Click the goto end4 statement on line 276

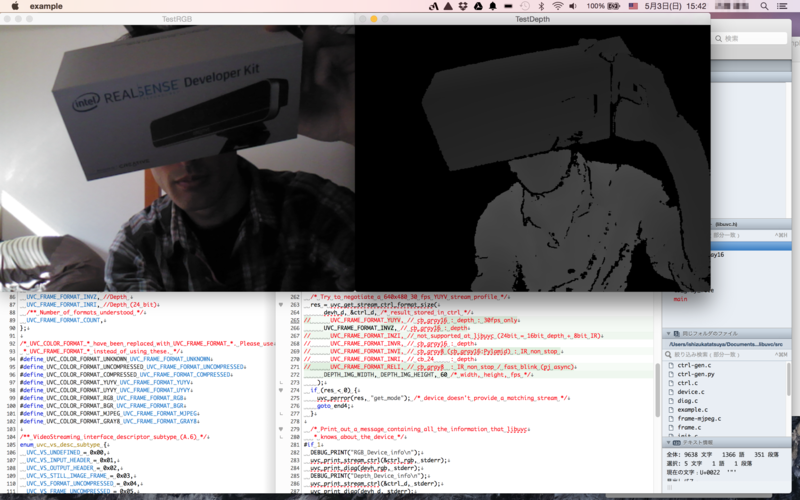tap(334, 406)
